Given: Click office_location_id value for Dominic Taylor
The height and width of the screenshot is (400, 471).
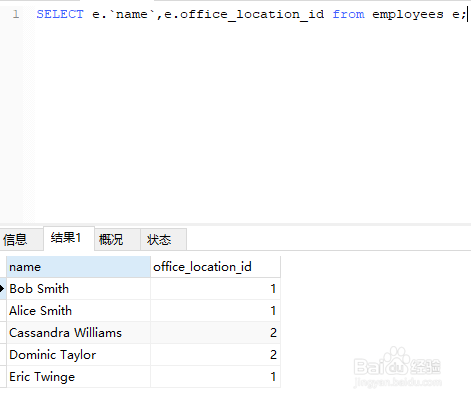Looking at the screenshot, I should point(215,355).
